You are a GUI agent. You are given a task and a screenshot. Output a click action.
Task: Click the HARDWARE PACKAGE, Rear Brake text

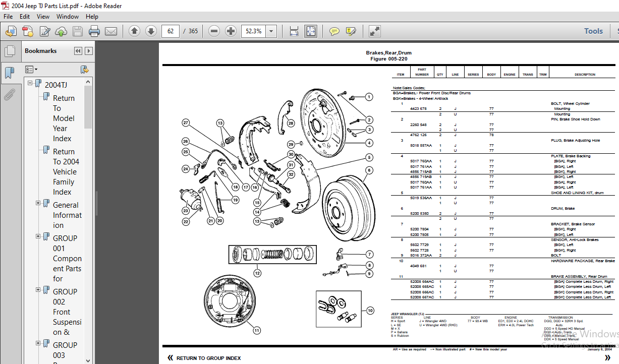583,261
